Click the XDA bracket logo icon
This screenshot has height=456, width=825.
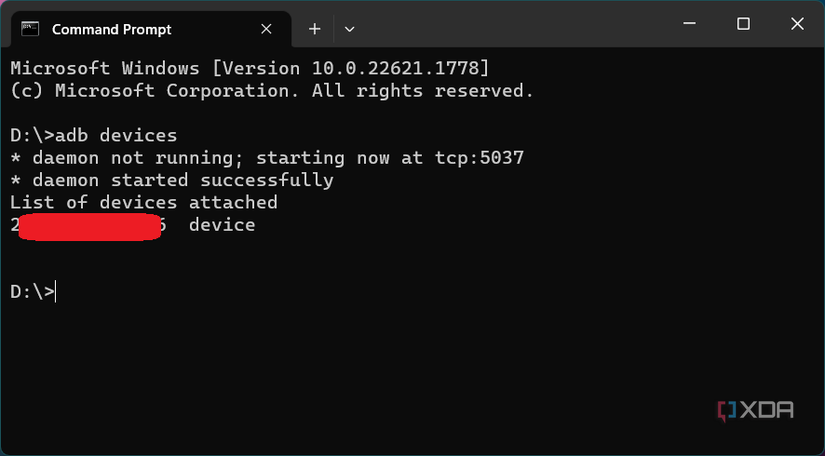727,411
